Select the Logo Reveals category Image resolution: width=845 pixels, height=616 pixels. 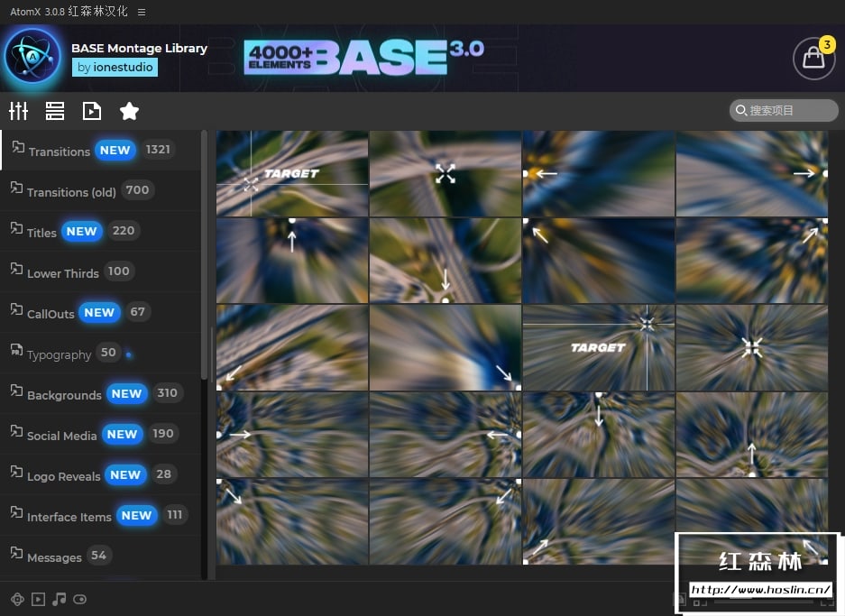click(101, 474)
